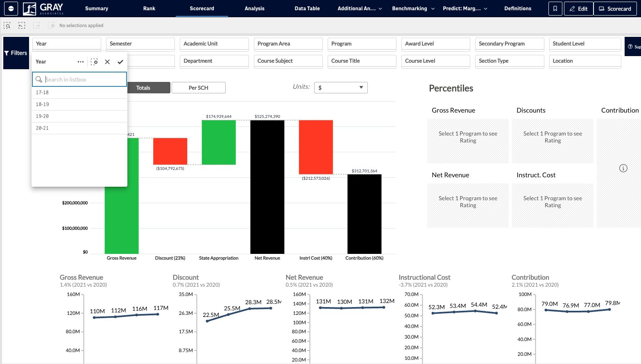641x364 pixels.
Task: Open the assistant face icon menu
Action: click(11, 8)
